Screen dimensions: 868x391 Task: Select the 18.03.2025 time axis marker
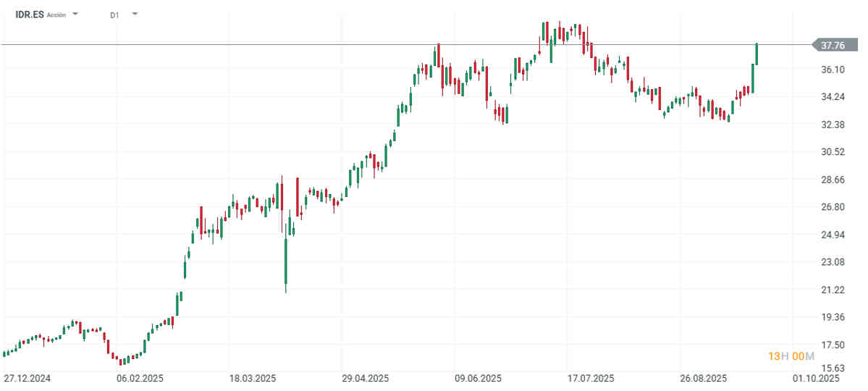[x=253, y=379]
